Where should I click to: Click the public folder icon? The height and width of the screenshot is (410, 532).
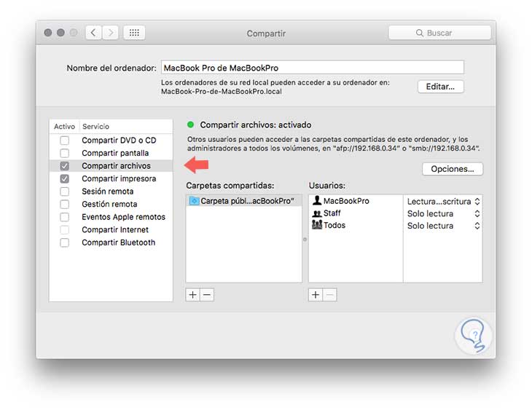[x=194, y=201]
